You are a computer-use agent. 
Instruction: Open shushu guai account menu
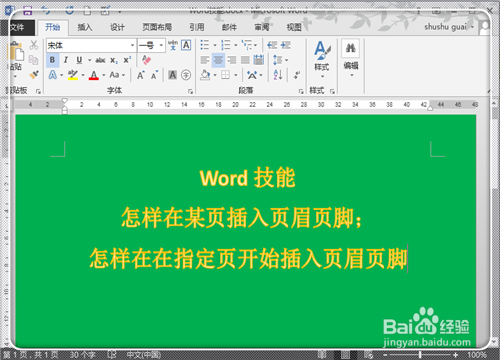pyautogui.click(x=449, y=27)
